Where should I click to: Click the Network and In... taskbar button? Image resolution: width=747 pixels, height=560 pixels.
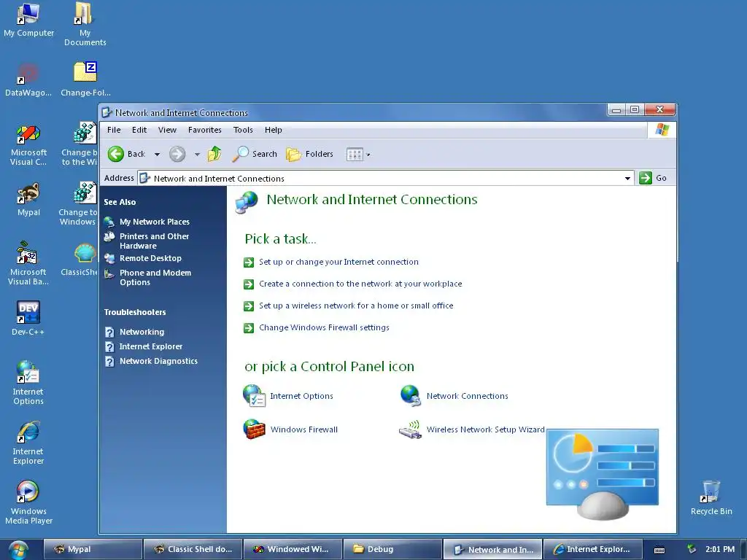(492, 549)
